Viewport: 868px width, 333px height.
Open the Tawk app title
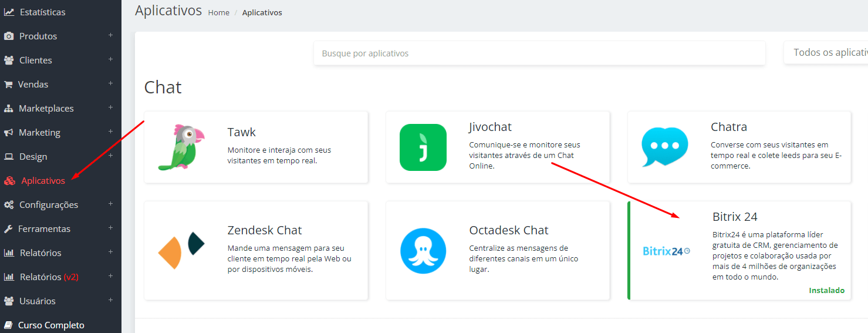click(x=241, y=132)
